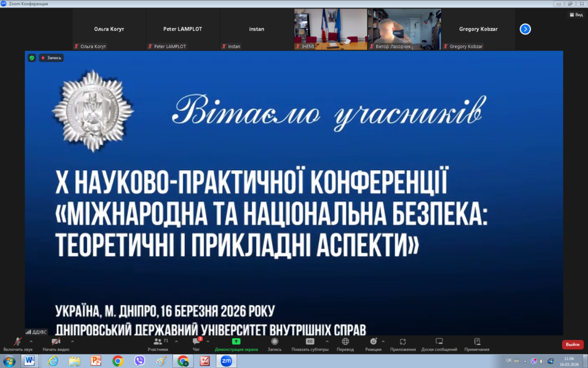Open Доски сообщений whiteboards
The width and height of the screenshot is (588, 368).
point(439,342)
